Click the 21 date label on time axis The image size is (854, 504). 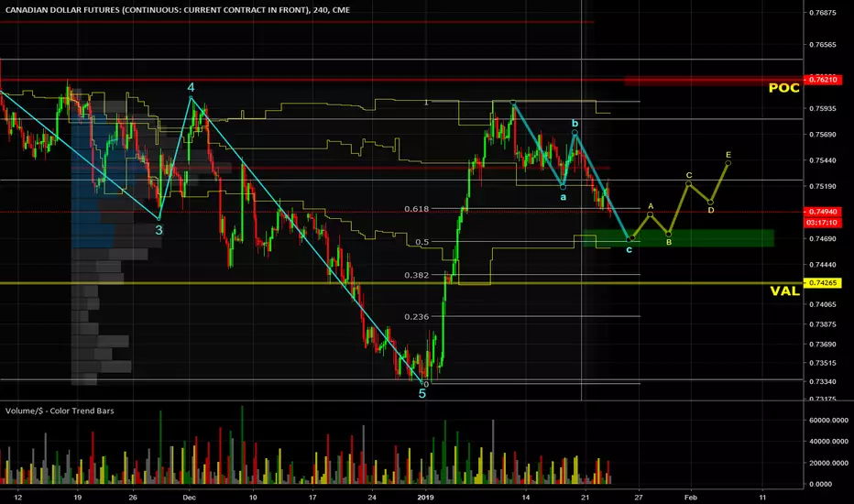585,497
